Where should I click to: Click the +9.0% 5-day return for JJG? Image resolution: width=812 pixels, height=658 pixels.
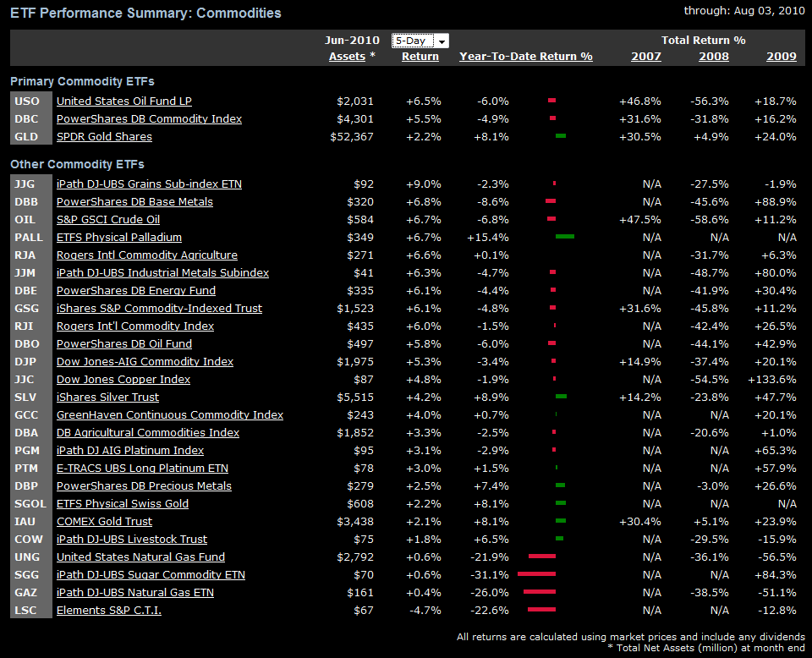point(424,184)
